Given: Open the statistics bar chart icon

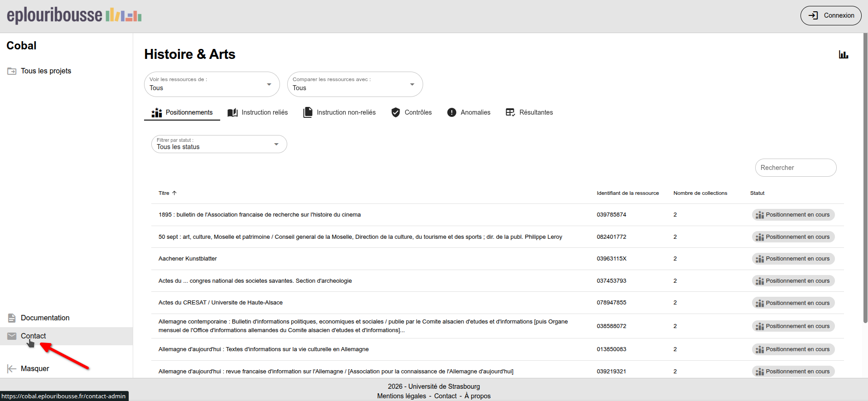Looking at the screenshot, I should click(x=843, y=55).
